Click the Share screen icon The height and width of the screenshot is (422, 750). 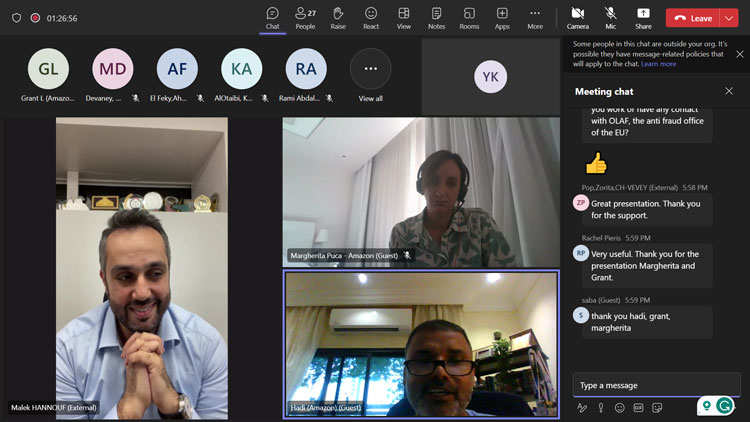click(643, 17)
